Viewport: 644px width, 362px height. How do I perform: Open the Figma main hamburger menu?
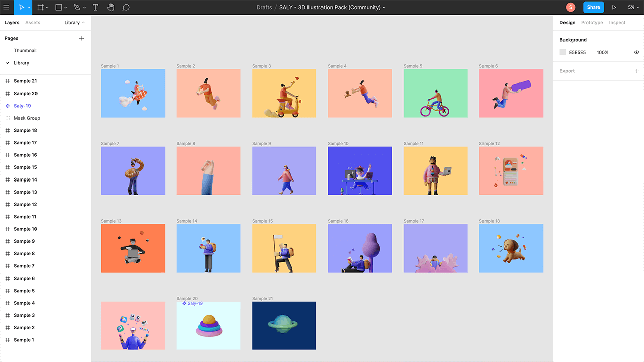(6, 7)
